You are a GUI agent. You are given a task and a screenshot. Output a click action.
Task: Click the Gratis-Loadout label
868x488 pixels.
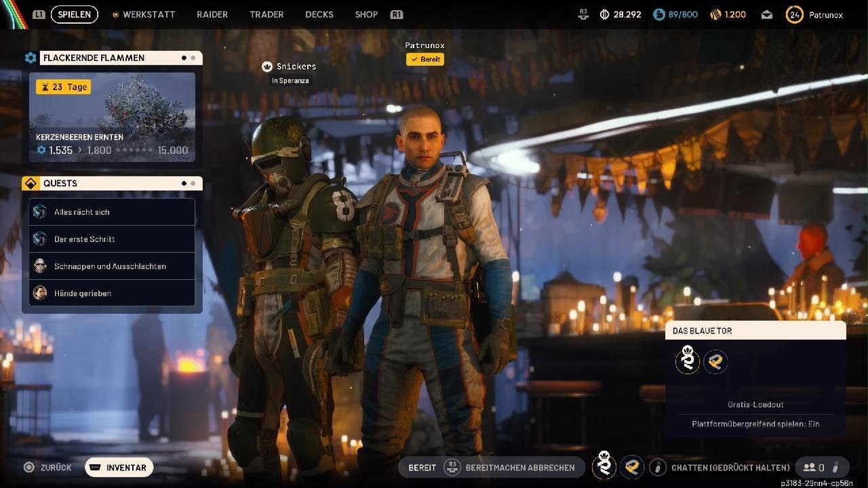[755, 405]
